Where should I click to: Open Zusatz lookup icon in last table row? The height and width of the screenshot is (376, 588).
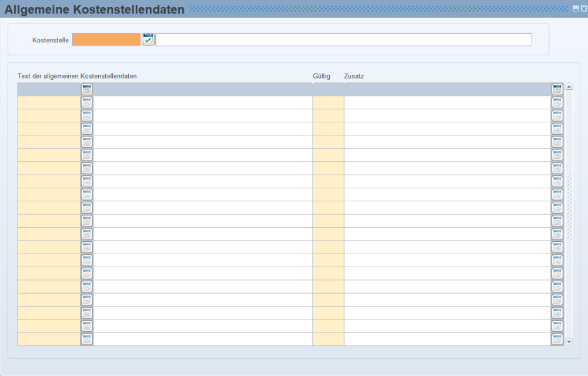(557, 340)
